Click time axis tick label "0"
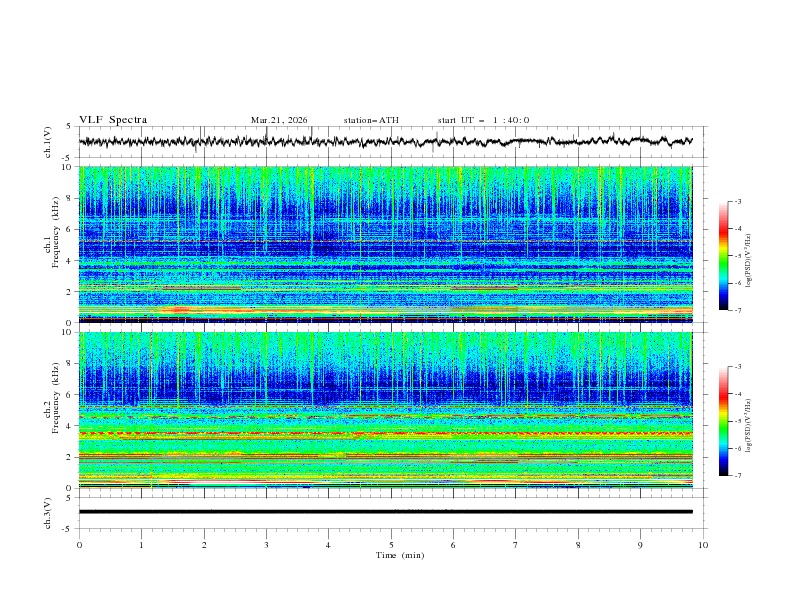Image resolution: width=792 pixels, height=612 pixels. point(79,545)
